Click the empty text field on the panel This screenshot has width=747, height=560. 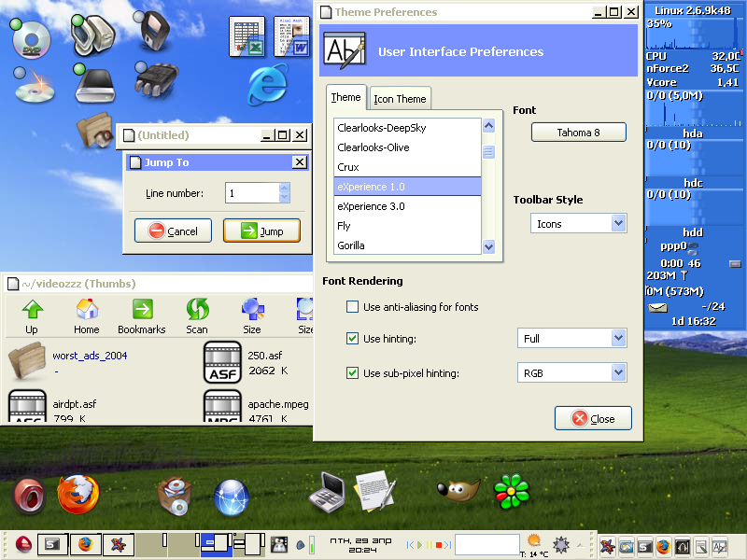pos(486,545)
